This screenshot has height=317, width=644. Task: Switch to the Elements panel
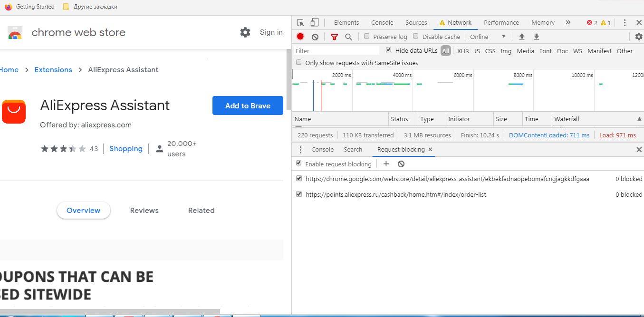[346, 22]
